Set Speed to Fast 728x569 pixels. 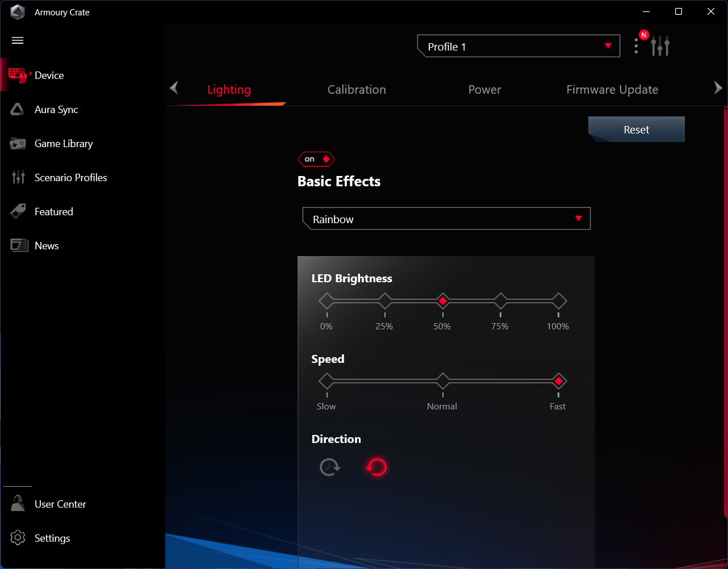click(x=559, y=381)
